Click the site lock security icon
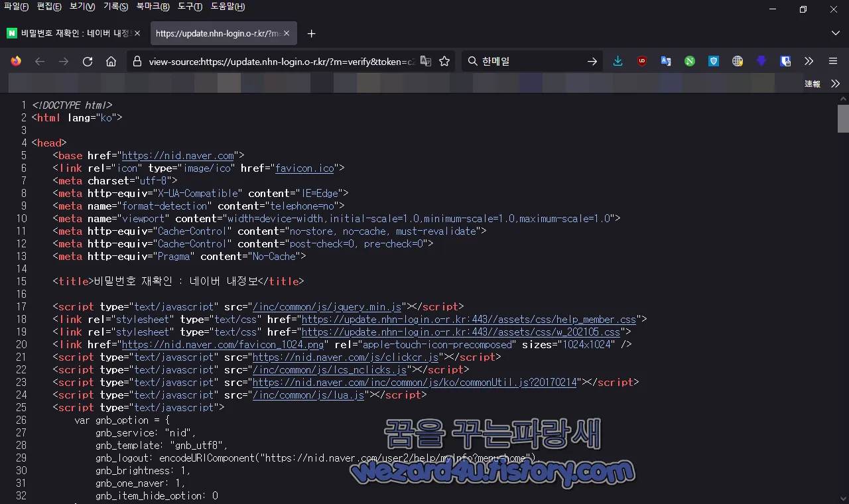 tap(137, 61)
